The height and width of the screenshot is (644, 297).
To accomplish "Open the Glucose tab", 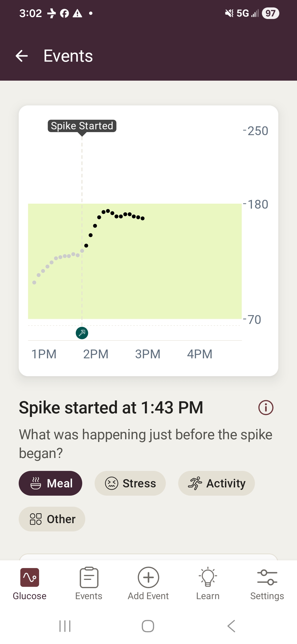I will click(30, 583).
